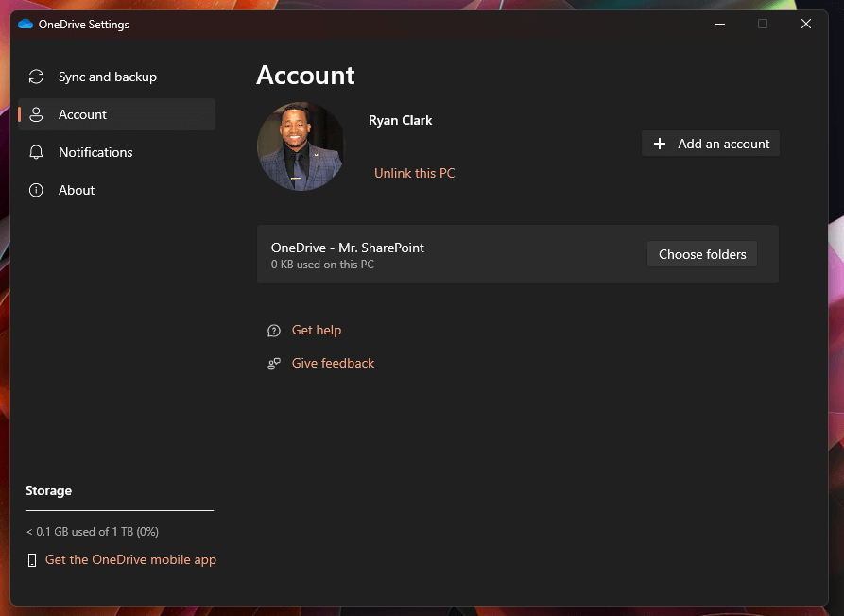Image resolution: width=844 pixels, height=616 pixels.
Task: Click the sync arrows icon
Action: [x=36, y=77]
